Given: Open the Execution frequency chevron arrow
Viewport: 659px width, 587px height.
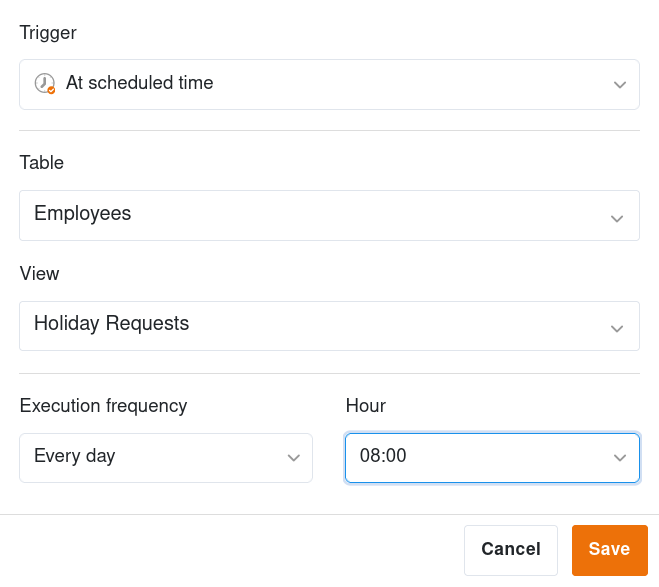Looking at the screenshot, I should coord(293,458).
